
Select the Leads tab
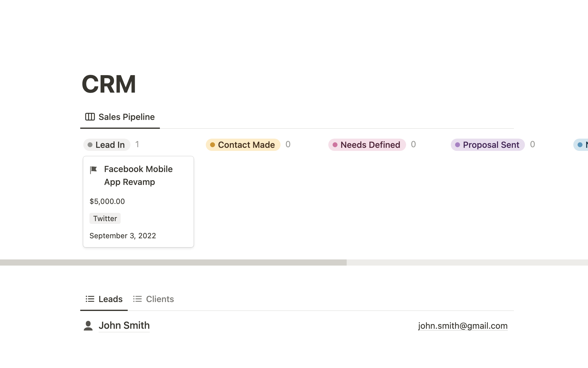(x=110, y=299)
